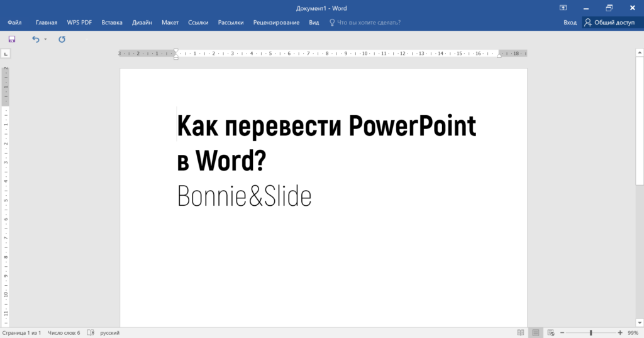Select the Макет tab
The width and height of the screenshot is (644, 338).
[170, 23]
